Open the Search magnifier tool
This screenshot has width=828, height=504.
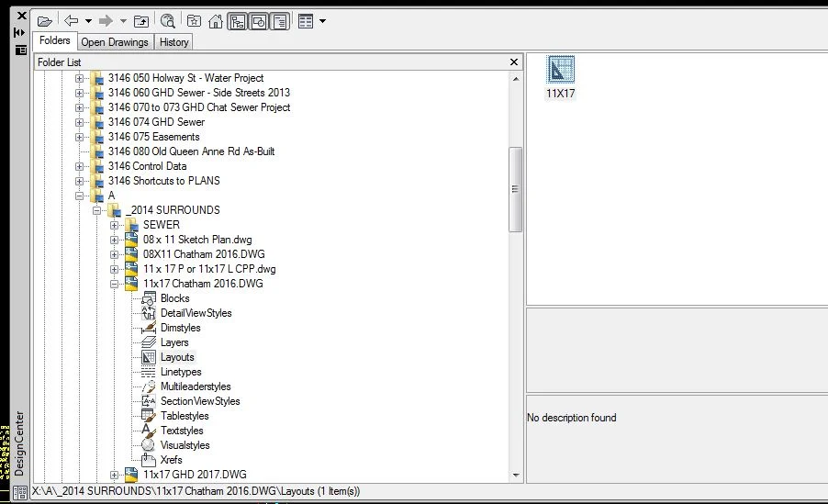click(167, 21)
